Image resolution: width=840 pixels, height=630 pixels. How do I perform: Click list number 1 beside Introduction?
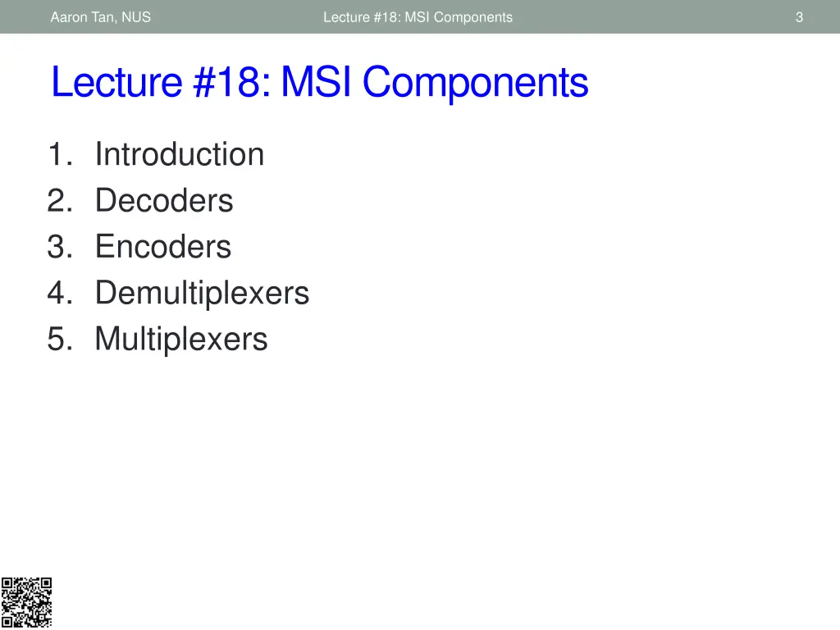point(59,154)
